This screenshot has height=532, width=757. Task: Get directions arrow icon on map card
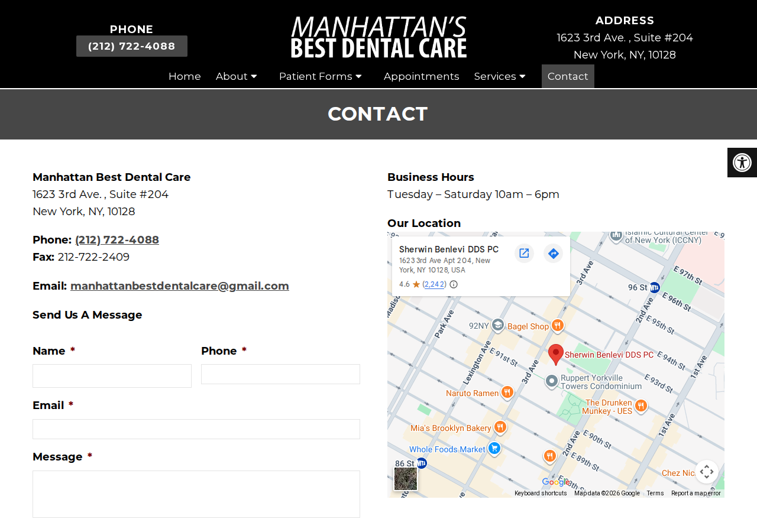(554, 254)
